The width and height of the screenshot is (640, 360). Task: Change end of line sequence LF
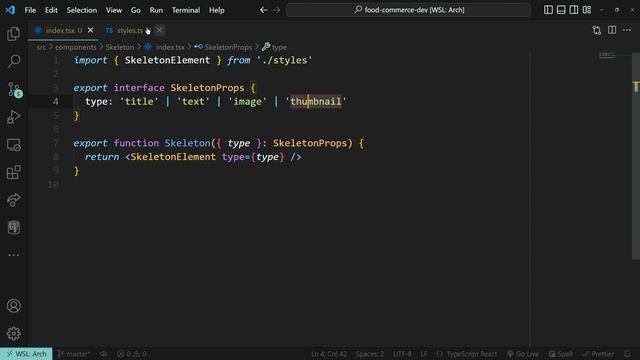click(424, 354)
